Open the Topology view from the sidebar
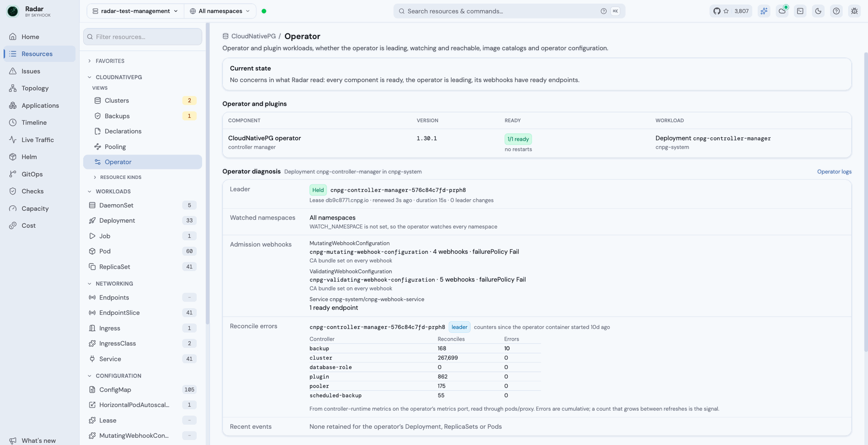Image resolution: width=868 pixels, height=445 pixels. click(39, 88)
